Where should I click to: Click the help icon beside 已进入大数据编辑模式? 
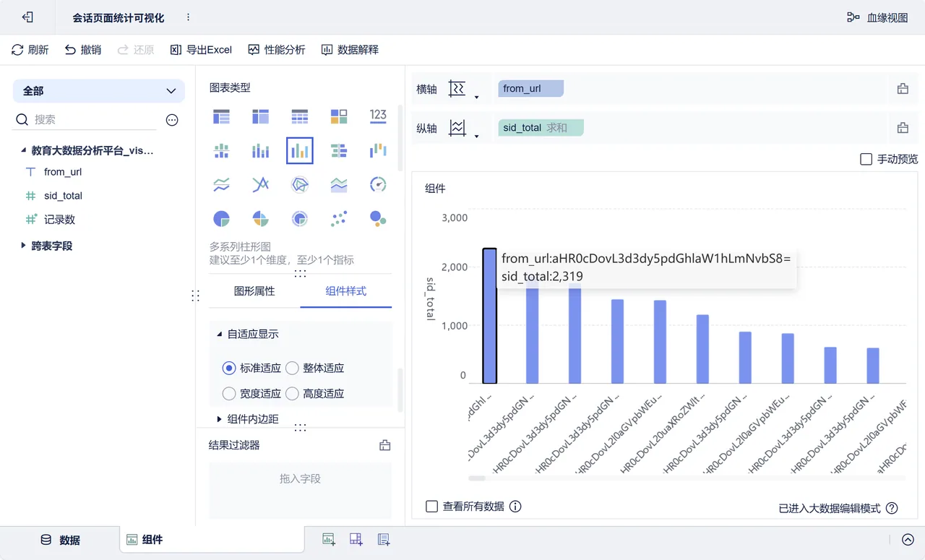click(892, 508)
